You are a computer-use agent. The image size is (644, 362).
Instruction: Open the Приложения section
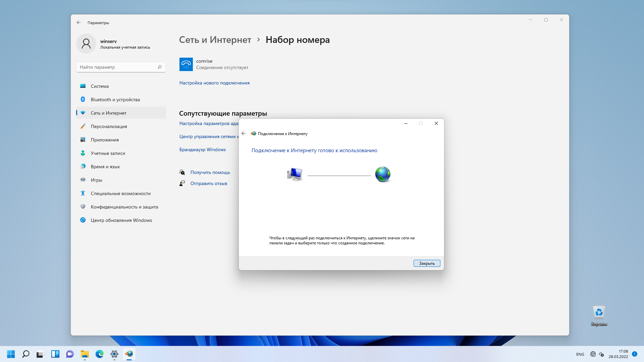(x=121, y=140)
